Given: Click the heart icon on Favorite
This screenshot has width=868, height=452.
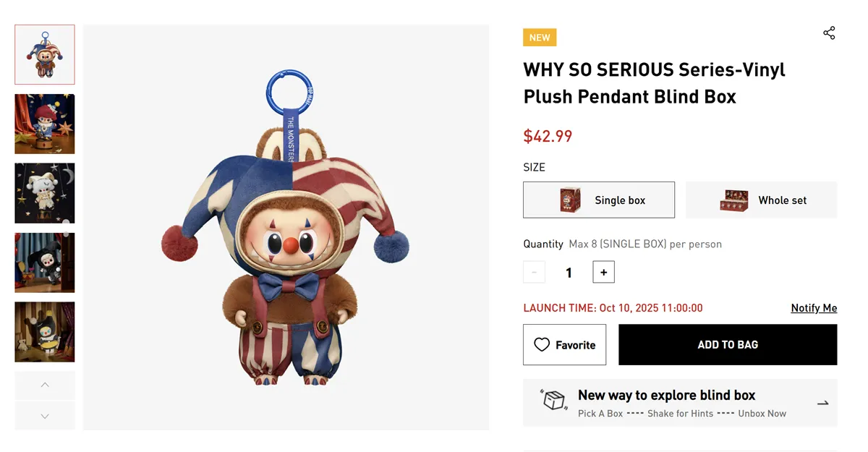Looking at the screenshot, I should (542, 345).
